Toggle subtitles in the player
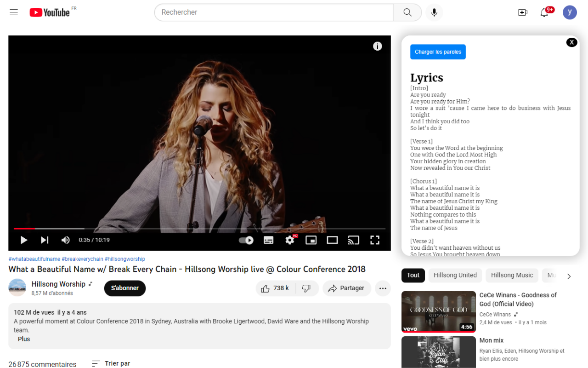 tap(269, 240)
